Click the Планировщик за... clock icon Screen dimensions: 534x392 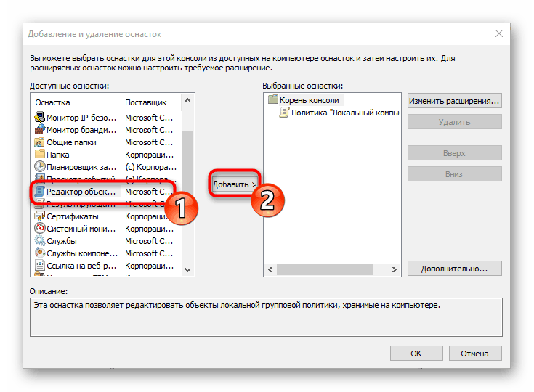[x=40, y=167]
